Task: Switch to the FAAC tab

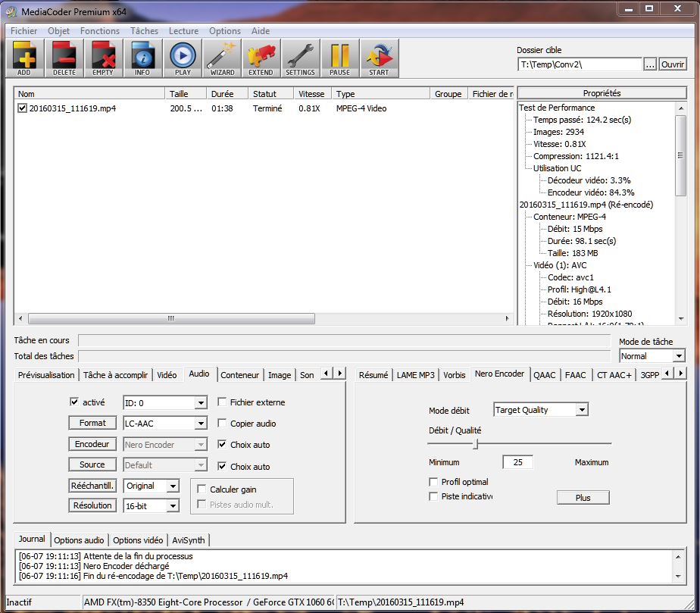Action: (x=576, y=375)
